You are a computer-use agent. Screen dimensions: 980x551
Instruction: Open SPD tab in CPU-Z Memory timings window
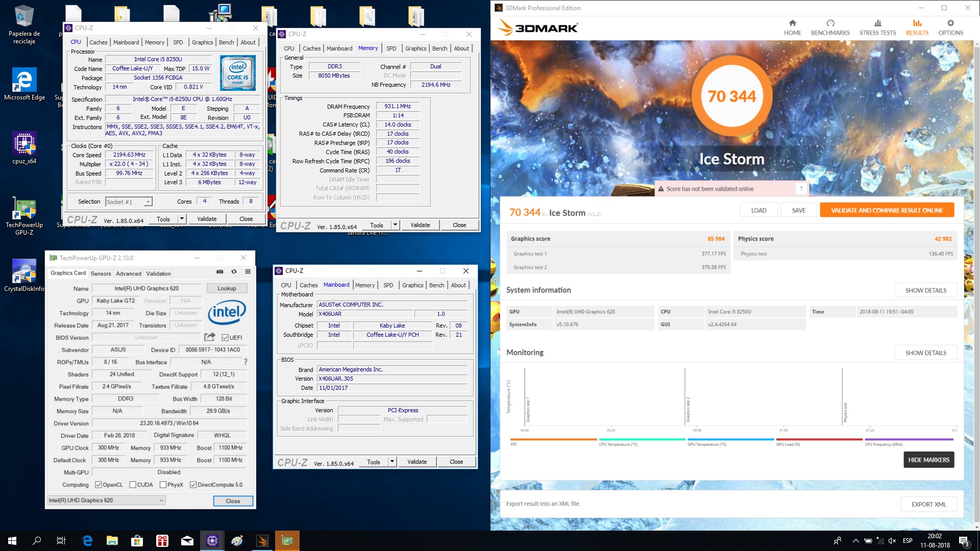pyautogui.click(x=391, y=48)
